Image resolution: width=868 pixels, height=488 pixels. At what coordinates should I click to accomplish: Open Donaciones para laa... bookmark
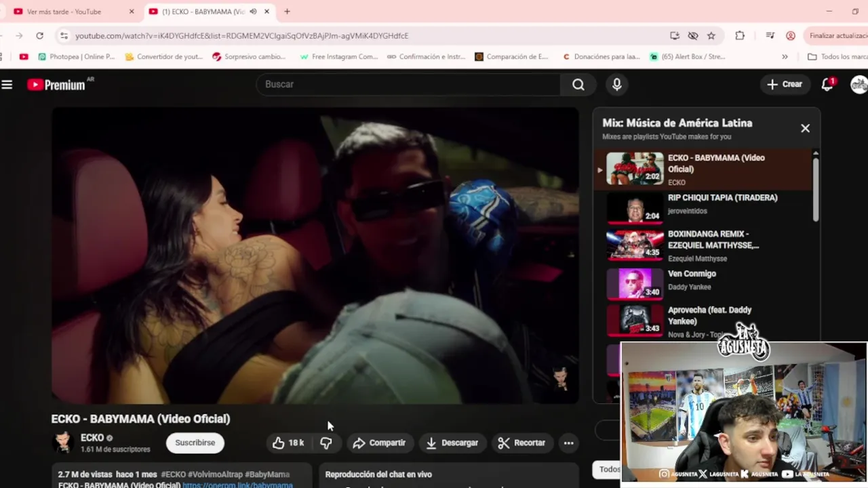601,57
